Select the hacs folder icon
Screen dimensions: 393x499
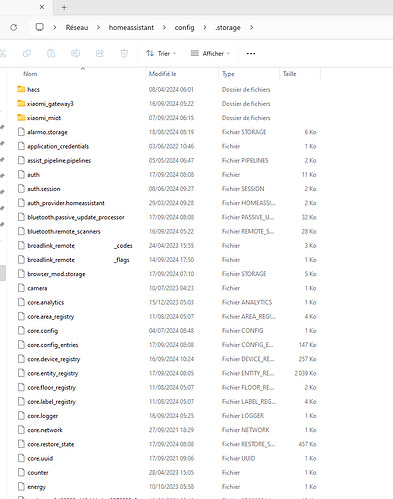[x=21, y=89]
